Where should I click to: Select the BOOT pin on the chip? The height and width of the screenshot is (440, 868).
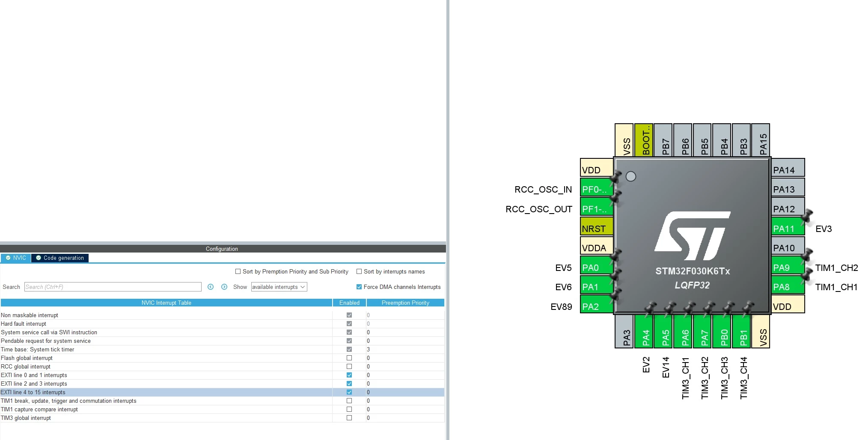pyautogui.click(x=644, y=140)
